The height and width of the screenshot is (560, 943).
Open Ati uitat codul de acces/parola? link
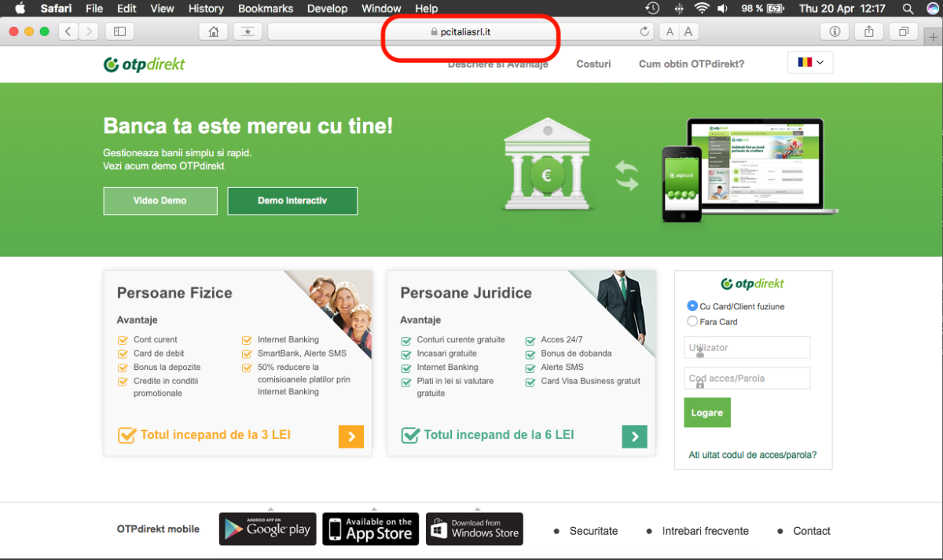[x=753, y=455]
